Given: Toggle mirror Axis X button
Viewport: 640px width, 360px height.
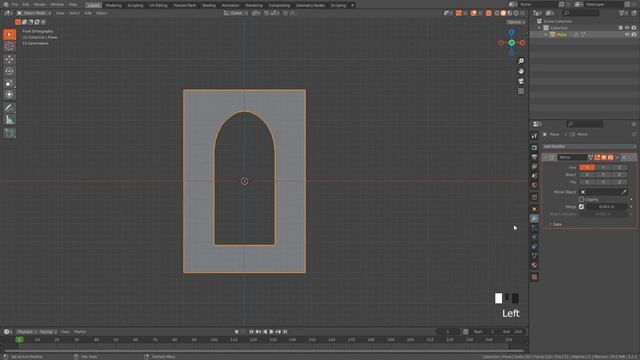Looking at the screenshot, I should click(x=587, y=167).
